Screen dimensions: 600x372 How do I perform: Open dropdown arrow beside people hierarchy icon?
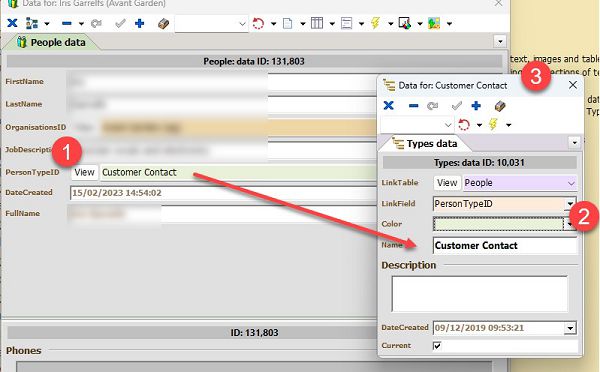coord(47,24)
